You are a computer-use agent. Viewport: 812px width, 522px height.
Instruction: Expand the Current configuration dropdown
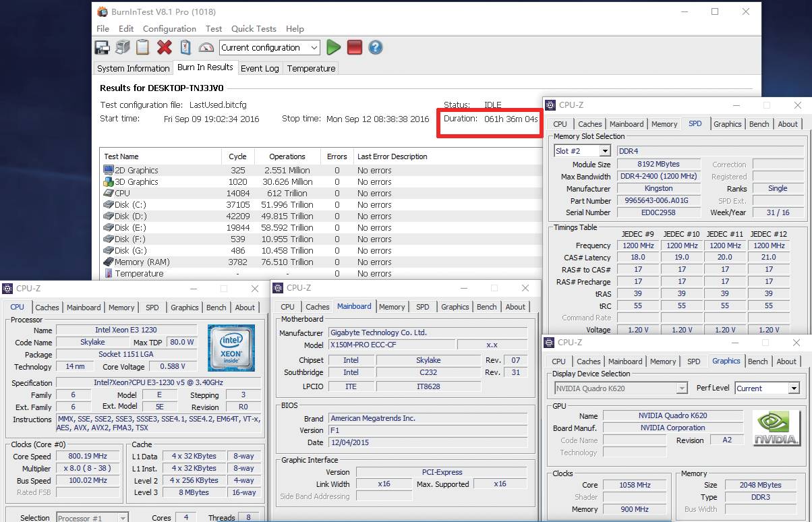(314, 47)
